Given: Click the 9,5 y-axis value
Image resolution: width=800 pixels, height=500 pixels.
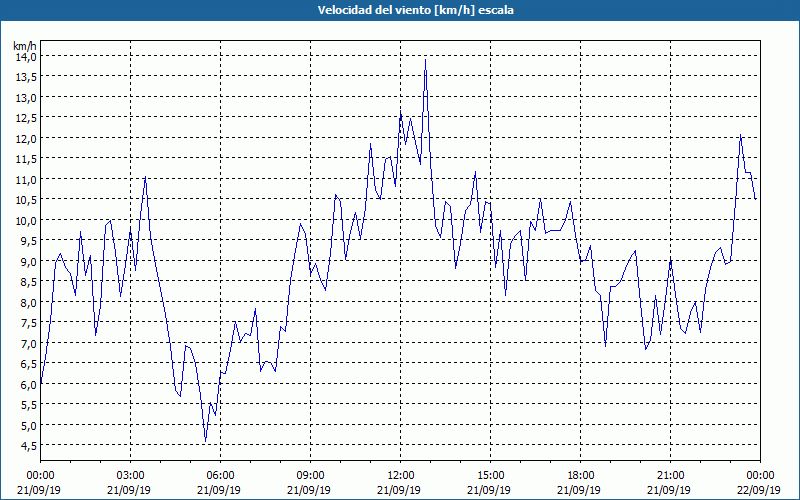Looking at the screenshot, I should pos(28,241).
